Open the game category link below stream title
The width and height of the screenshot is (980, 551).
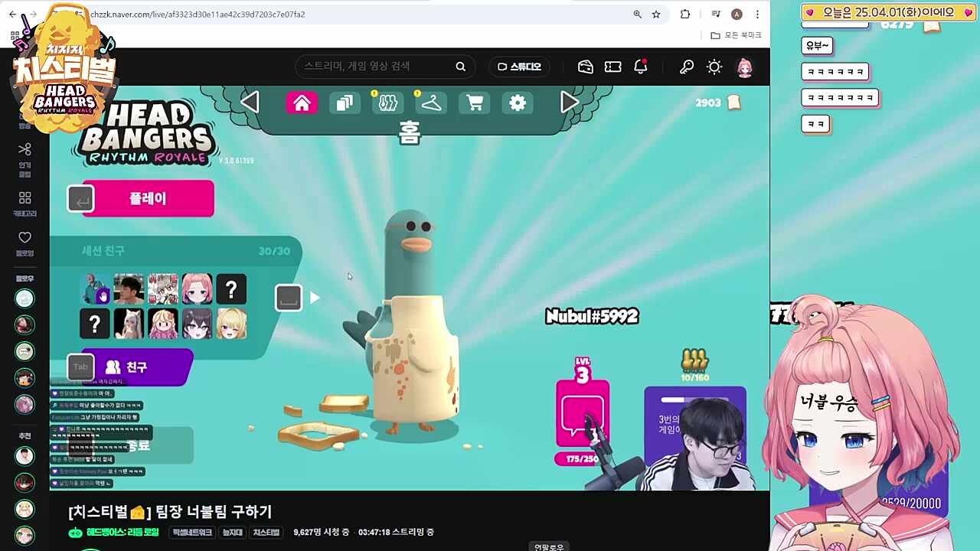[122, 533]
